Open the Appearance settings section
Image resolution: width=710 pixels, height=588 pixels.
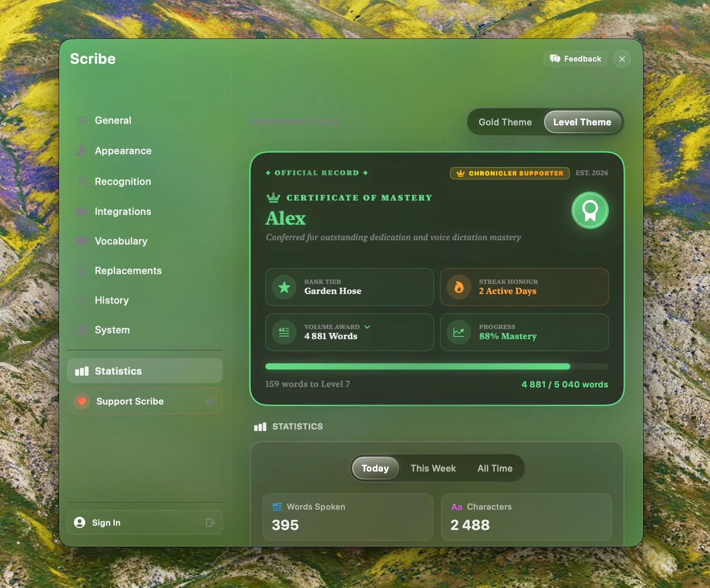[144, 151]
